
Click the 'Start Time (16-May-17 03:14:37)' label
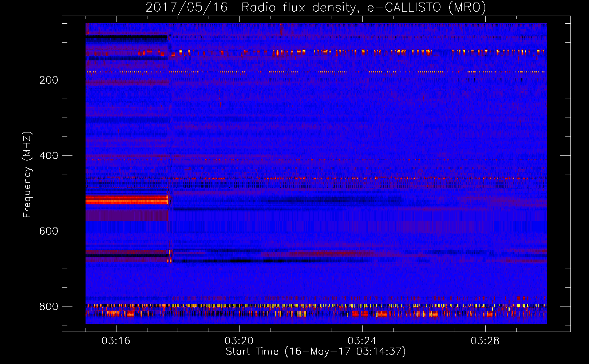316,352
